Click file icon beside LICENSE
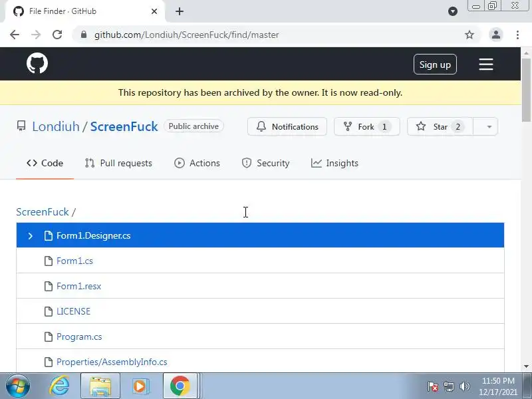532x399 pixels. (49, 311)
